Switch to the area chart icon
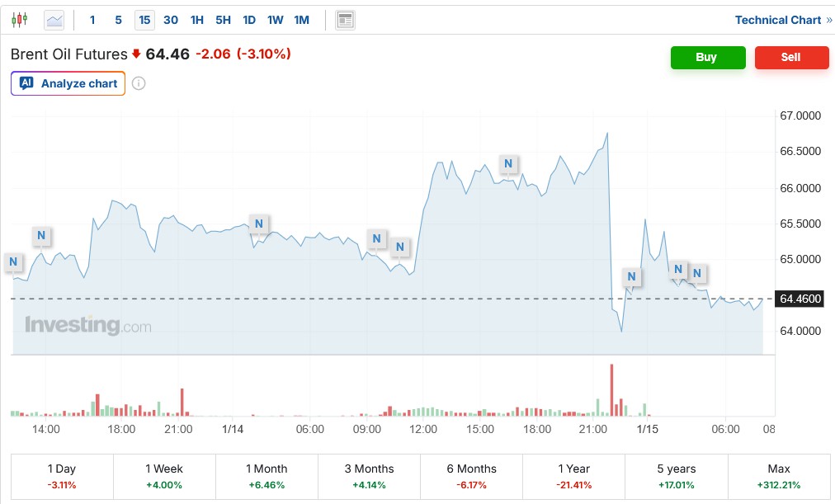835x504 pixels. point(54,19)
